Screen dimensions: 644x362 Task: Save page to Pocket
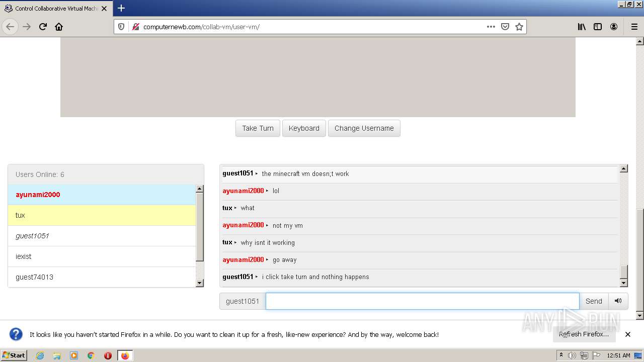click(x=505, y=27)
